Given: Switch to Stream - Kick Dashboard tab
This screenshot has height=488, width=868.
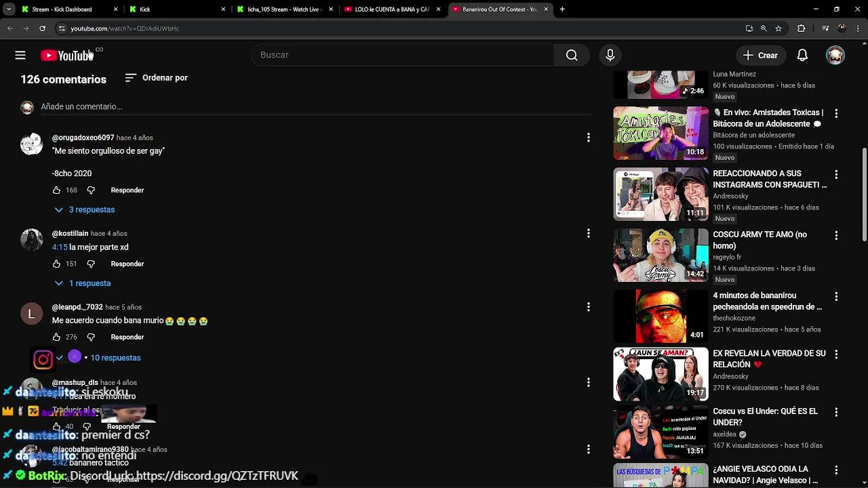Looking at the screenshot, I should click(62, 9).
